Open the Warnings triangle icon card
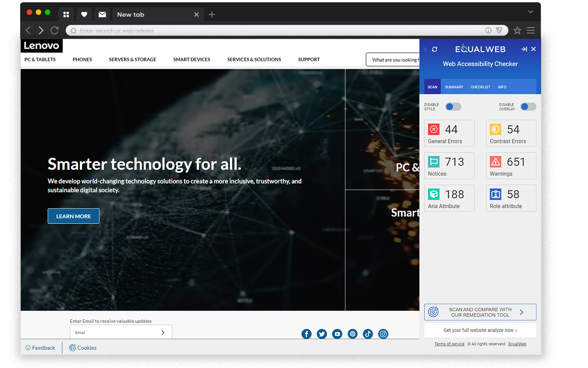The height and width of the screenshot is (368, 588). pyautogui.click(x=511, y=166)
